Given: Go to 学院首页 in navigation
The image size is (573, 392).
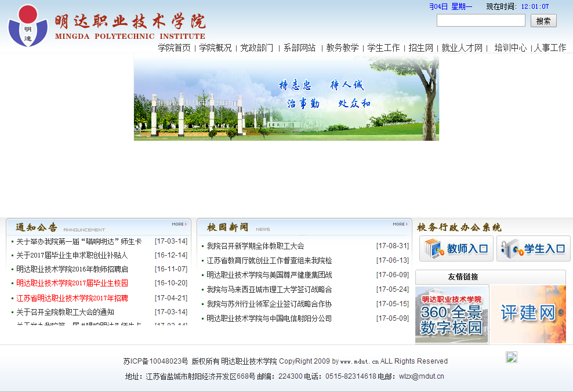Looking at the screenshot, I should [174, 48].
